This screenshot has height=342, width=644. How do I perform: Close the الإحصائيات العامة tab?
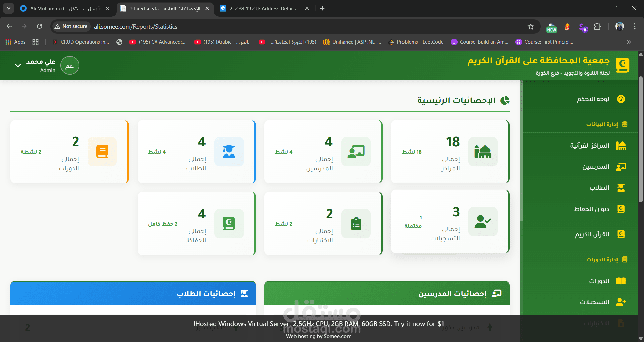[x=207, y=8]
